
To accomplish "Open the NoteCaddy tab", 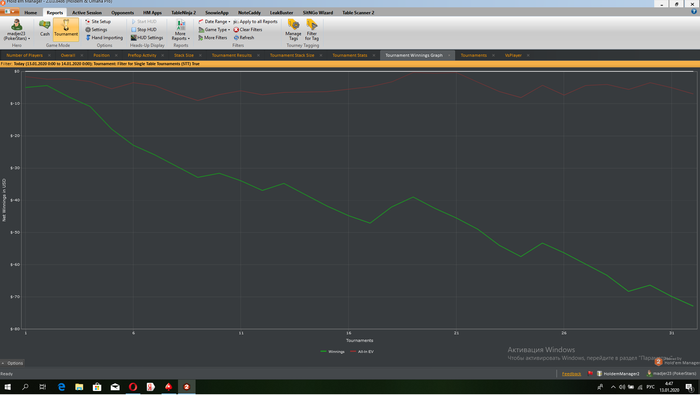I will pos(249,12).
